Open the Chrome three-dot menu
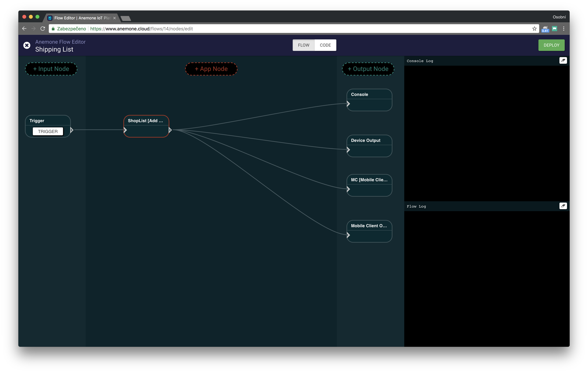This screenshot has width=588, height=373. (564, 29)
